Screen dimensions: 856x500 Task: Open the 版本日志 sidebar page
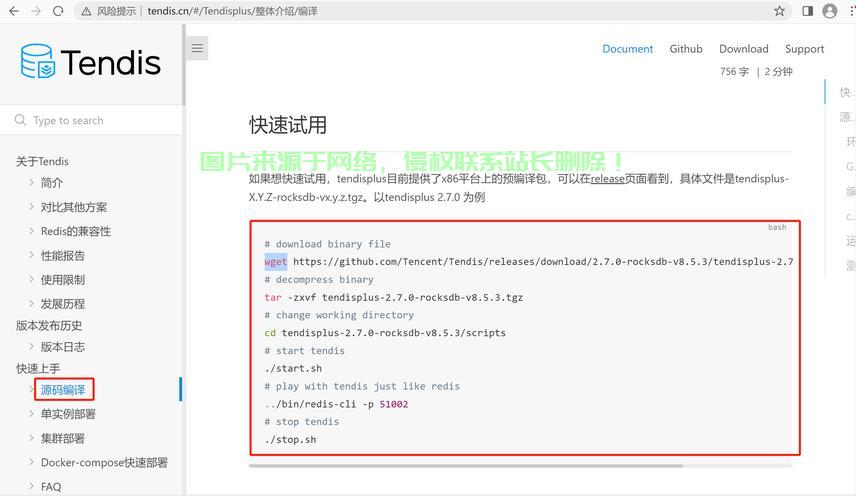pyautogui.click(x=63, y=347)
